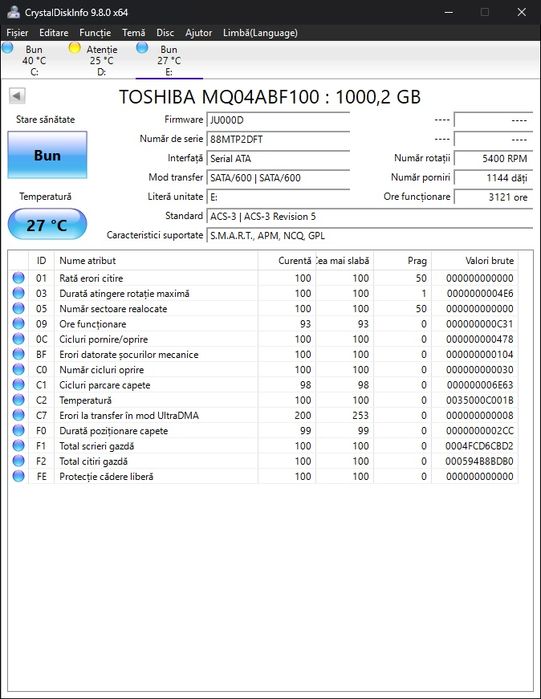Screen dimensions: 541x699
Task: Click the Standard field ACS-3 Revision 5
Action: click(369, 216)
